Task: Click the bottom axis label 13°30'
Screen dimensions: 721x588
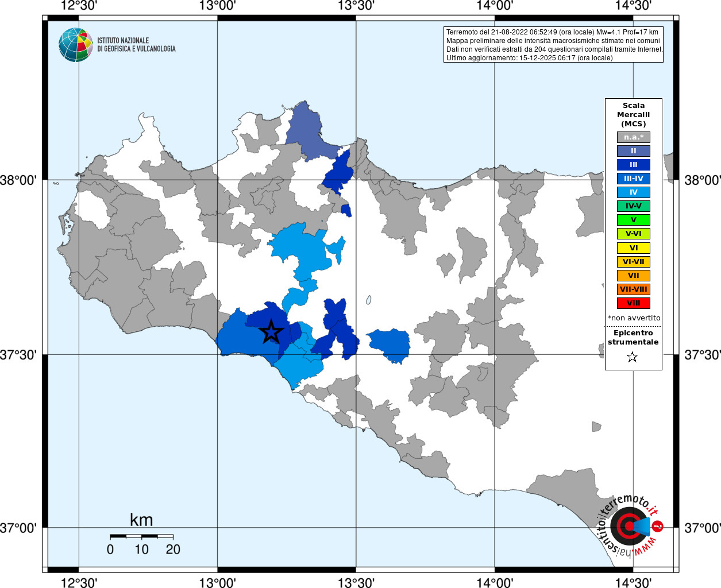Action: point(356,582)
